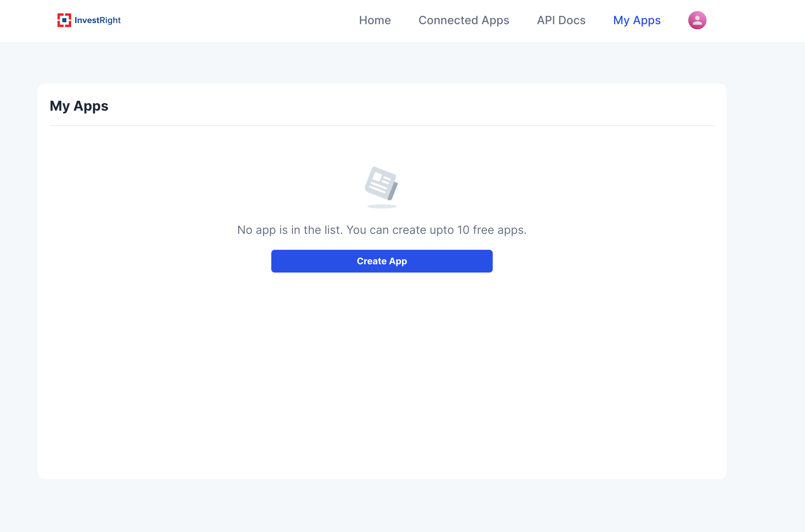
Task: Click the "No app is in the list" message
Action: tap(289, 230)
